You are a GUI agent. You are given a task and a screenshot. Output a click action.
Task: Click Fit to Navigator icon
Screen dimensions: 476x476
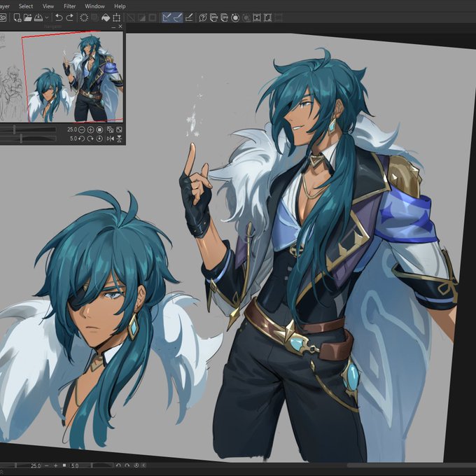pyautogui.click(x=119, y=129)
